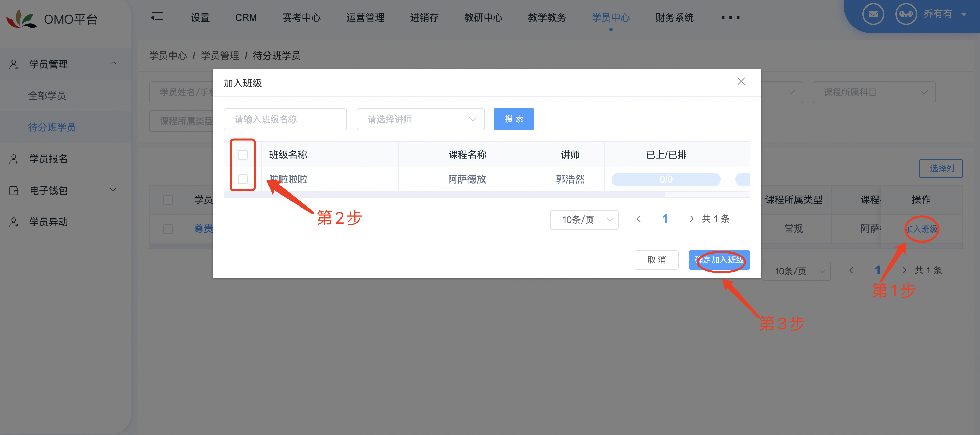The image size is (980, 435).
Task: Open the background 10条/页 page size dropdown
Action: [797, 271]
